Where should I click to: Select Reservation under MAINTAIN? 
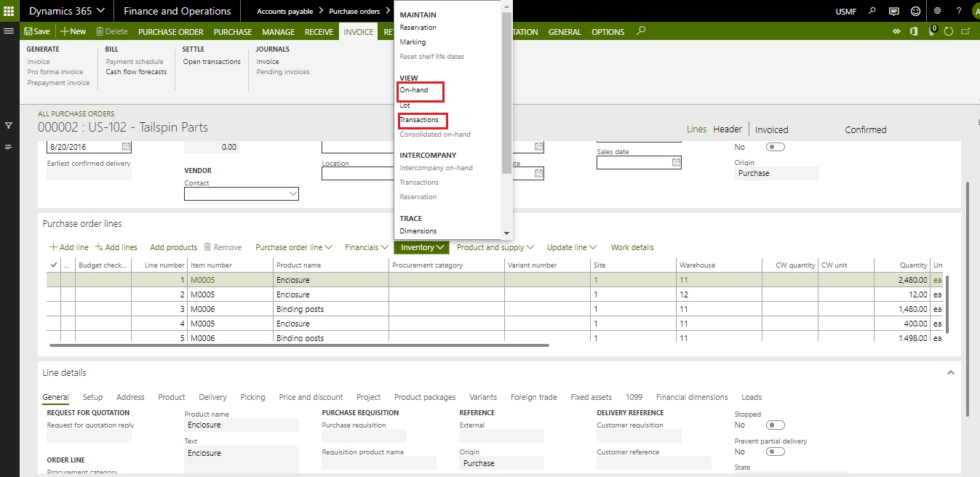(x=418, y=28)
